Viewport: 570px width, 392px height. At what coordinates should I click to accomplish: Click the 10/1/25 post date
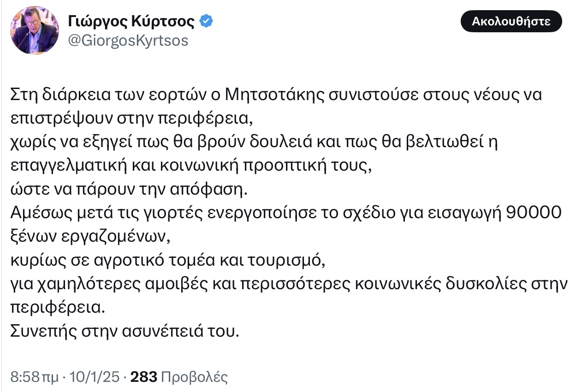(x=95, y=378)
